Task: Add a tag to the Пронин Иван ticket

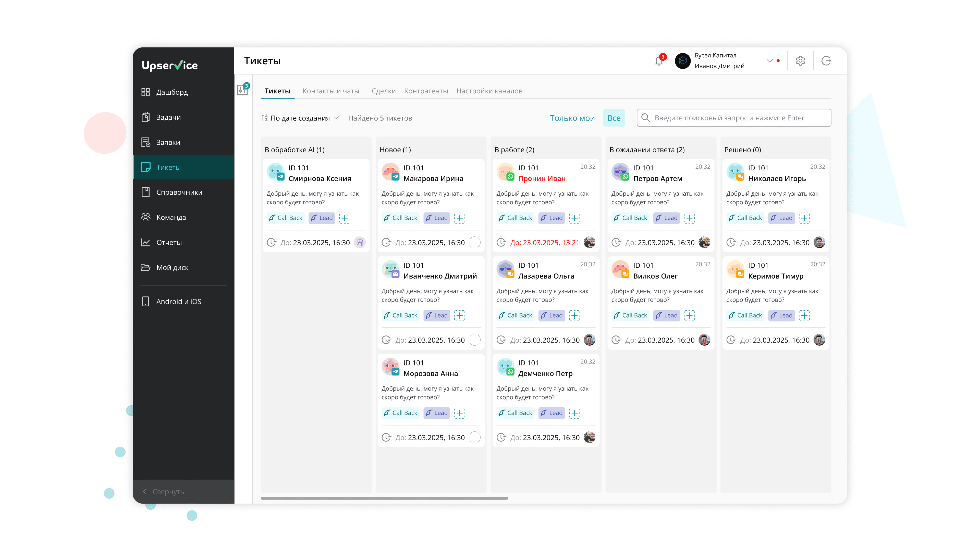Action: 574,218
